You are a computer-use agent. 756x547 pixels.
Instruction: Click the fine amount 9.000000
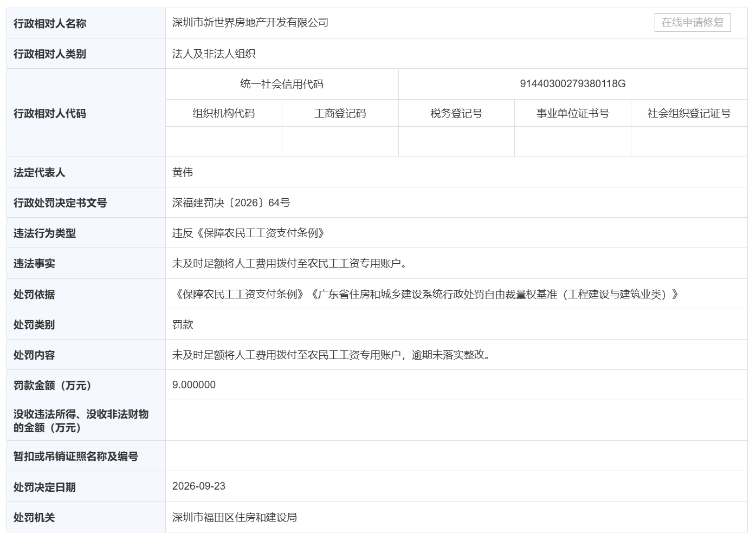pyautogui.click(x=194, y=385)
